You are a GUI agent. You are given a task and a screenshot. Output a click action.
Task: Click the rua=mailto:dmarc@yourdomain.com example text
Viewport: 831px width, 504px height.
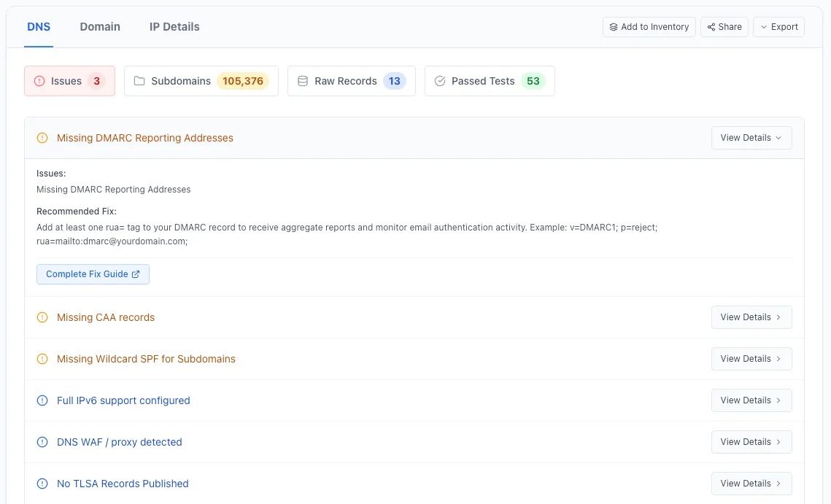tap(112, 241)
